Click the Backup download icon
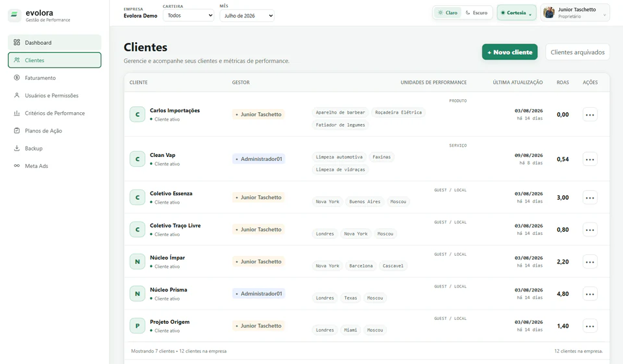 [x=17, y=148]
